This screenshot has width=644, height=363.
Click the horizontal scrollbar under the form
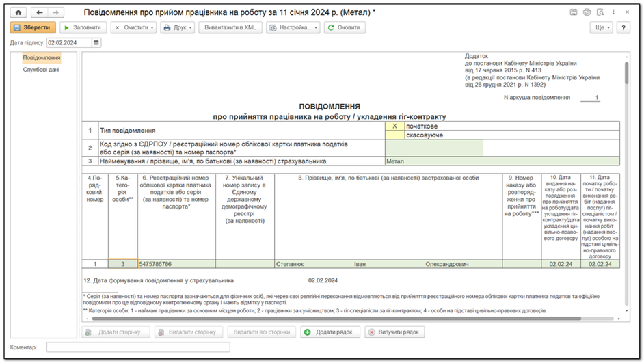(342, 318)
